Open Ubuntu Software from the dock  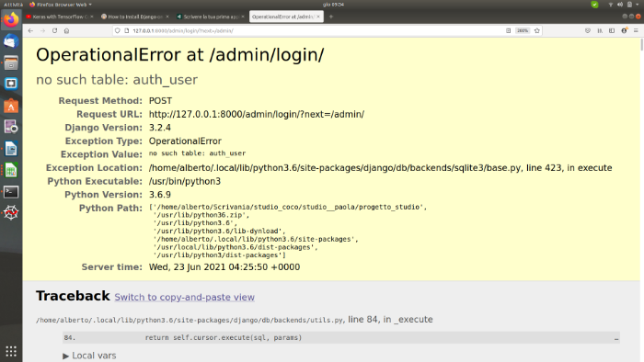pos(11,106)
